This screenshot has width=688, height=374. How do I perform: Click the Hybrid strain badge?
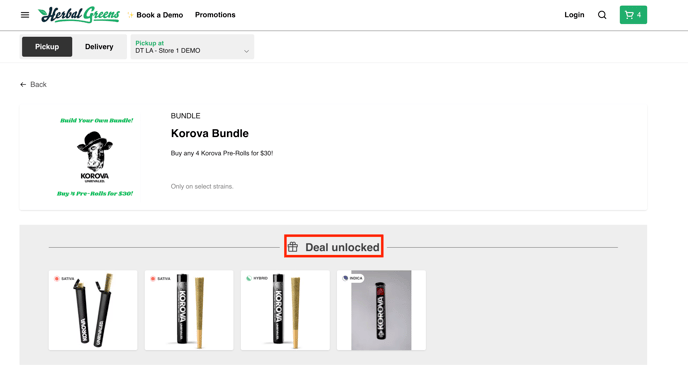(257, 278)
